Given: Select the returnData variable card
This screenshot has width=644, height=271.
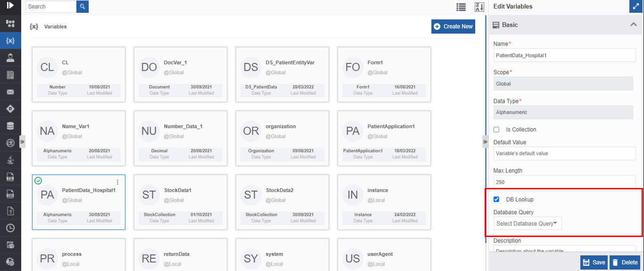Looking at the screenshot, I should [181, 254].
